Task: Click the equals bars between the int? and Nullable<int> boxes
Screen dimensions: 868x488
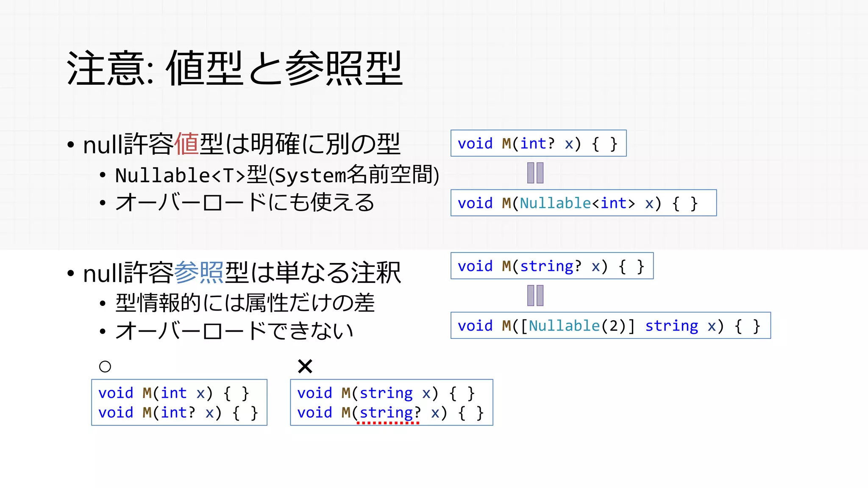Action: pos(535,173)
